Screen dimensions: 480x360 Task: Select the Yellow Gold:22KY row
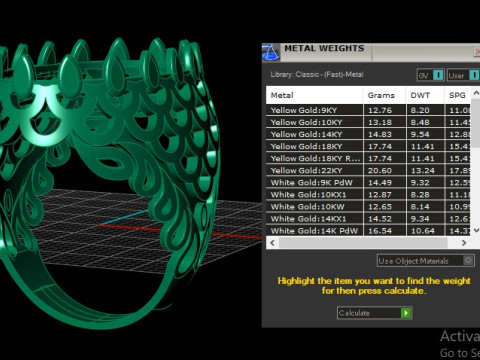(x=368, y=170)
